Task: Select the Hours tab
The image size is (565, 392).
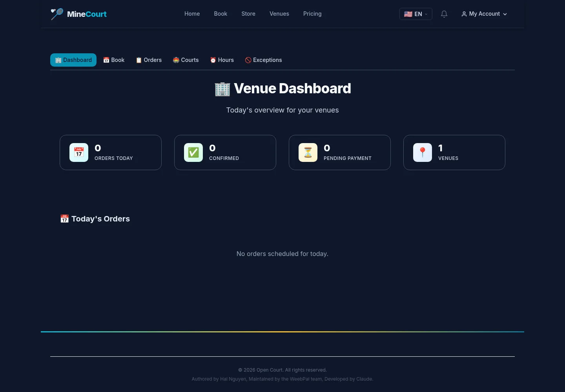Action: 222,60
